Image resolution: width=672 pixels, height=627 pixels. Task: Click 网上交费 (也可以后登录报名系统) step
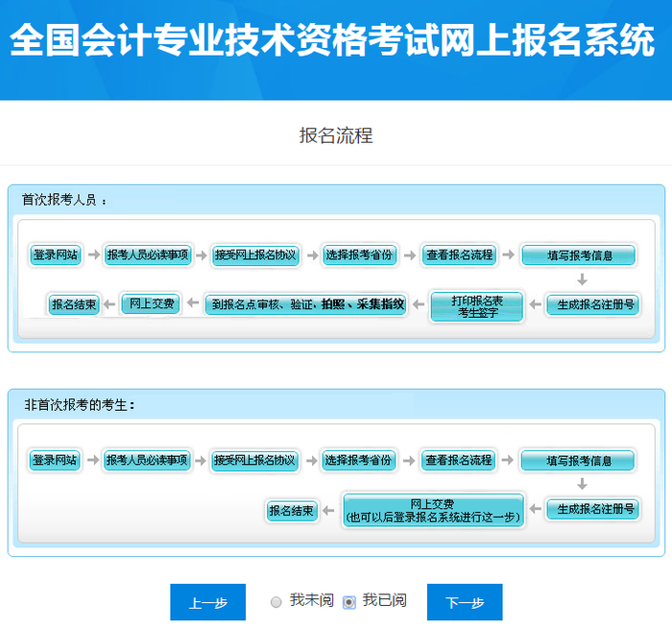click(x=433, y=511)
